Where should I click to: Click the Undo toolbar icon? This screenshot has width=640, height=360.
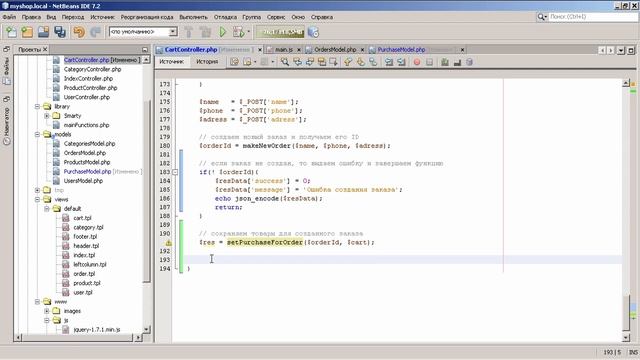[79, 32]
